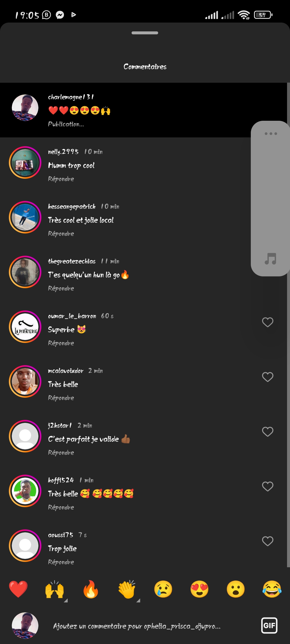The height and width of the screenshot is (644, 290).
Task: Like aoussi75's Trop jolie comment
Action: tap(267, 541)
